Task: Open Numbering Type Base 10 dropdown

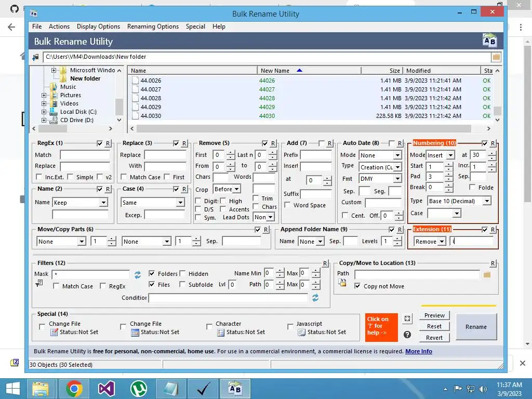Action: 487,201
